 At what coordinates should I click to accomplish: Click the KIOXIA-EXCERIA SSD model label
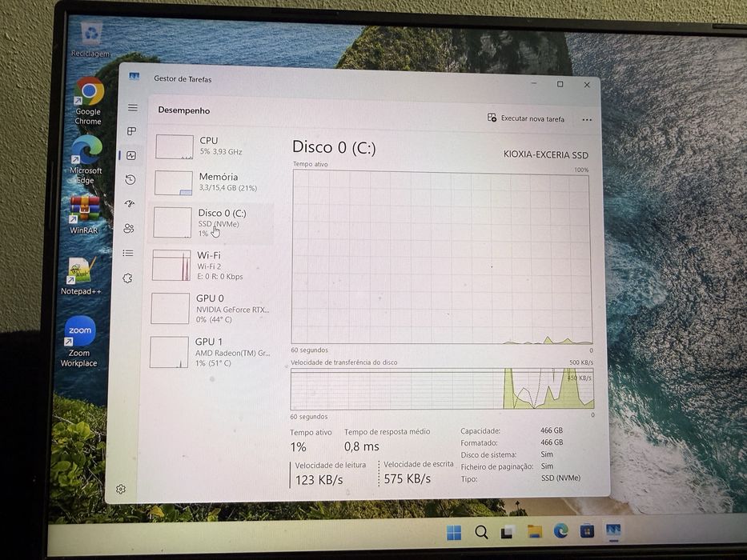point(545,154)
